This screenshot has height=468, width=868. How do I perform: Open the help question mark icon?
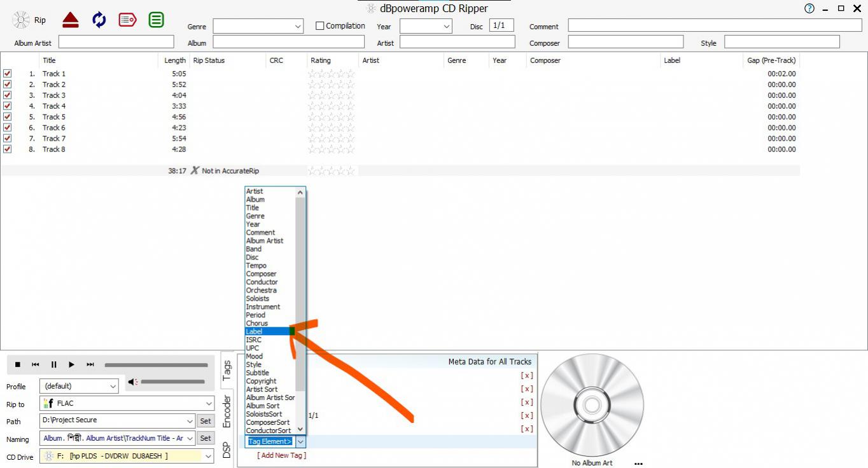809,8
